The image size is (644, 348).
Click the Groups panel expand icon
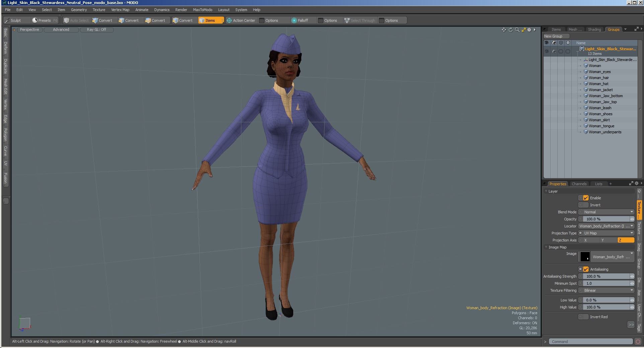[636, 29]
